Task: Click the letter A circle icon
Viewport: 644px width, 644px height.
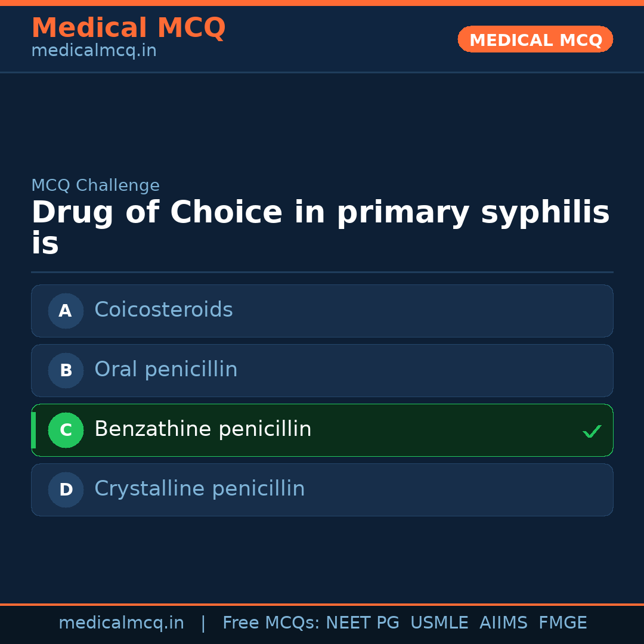Action: (66, 311)
